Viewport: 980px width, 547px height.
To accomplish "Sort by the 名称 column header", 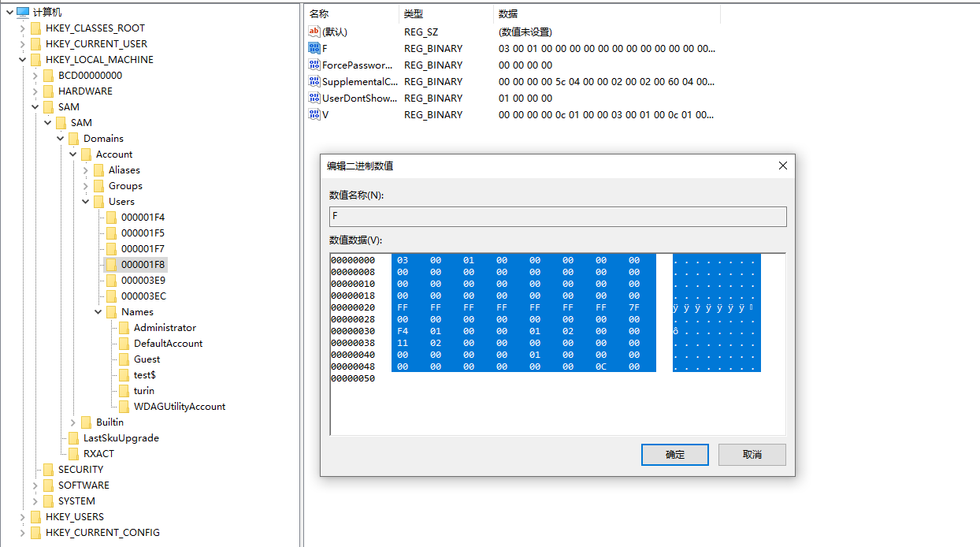I will (351, 13).
